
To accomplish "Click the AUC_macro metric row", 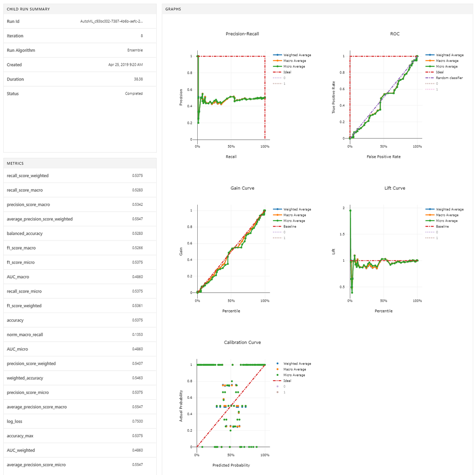I will [x=80, y=277].
